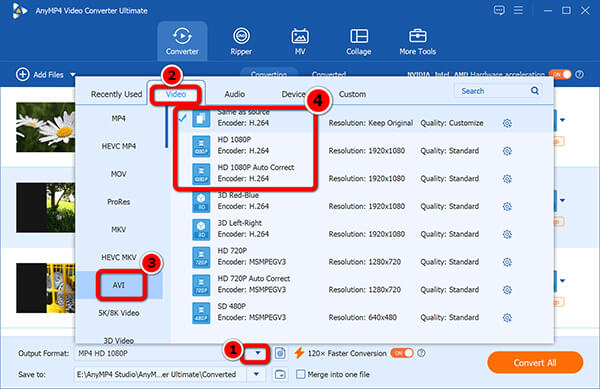Click the icon beside output format dropdown
The width and height of the screenshot is (600, 389).
coord(280,353)
